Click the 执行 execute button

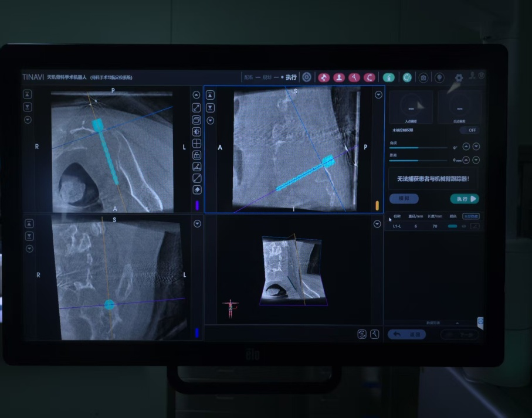click(464, 199)
